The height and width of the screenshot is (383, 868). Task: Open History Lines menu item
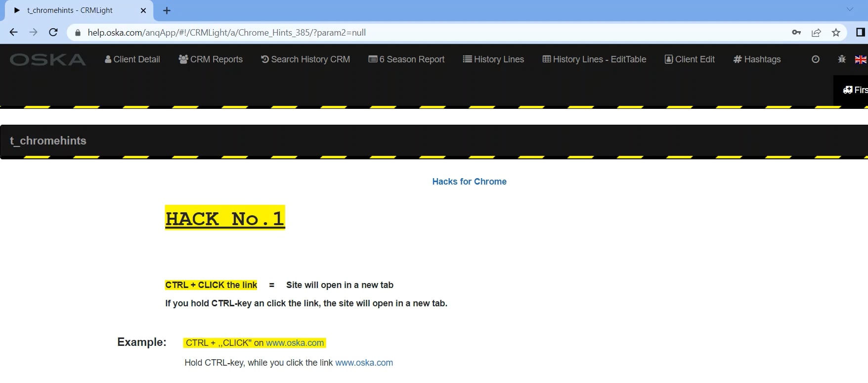coord(493,59)
